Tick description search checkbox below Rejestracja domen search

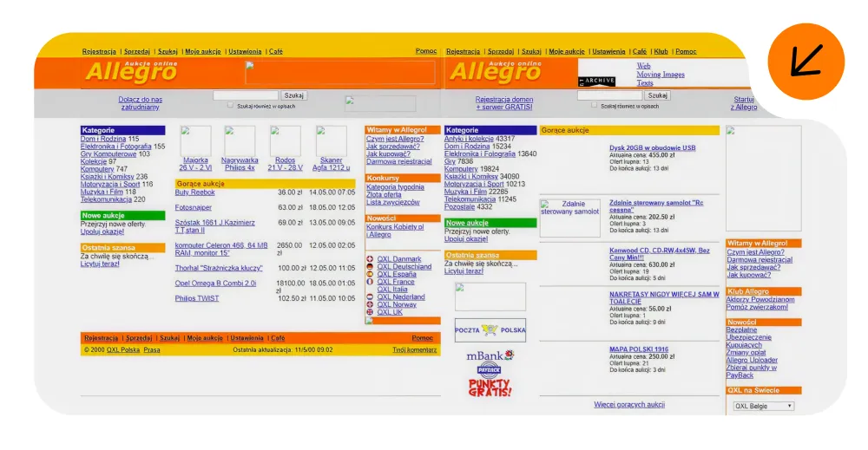(595, 105)
